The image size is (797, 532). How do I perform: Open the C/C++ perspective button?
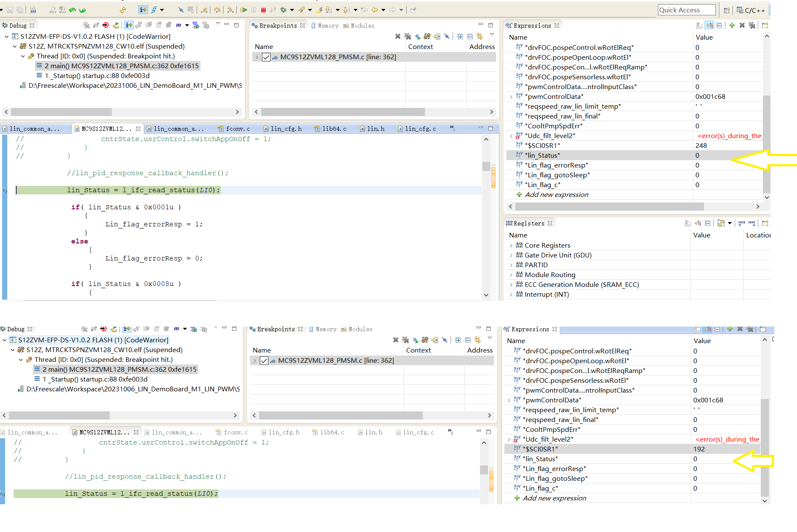pos(751,10)
